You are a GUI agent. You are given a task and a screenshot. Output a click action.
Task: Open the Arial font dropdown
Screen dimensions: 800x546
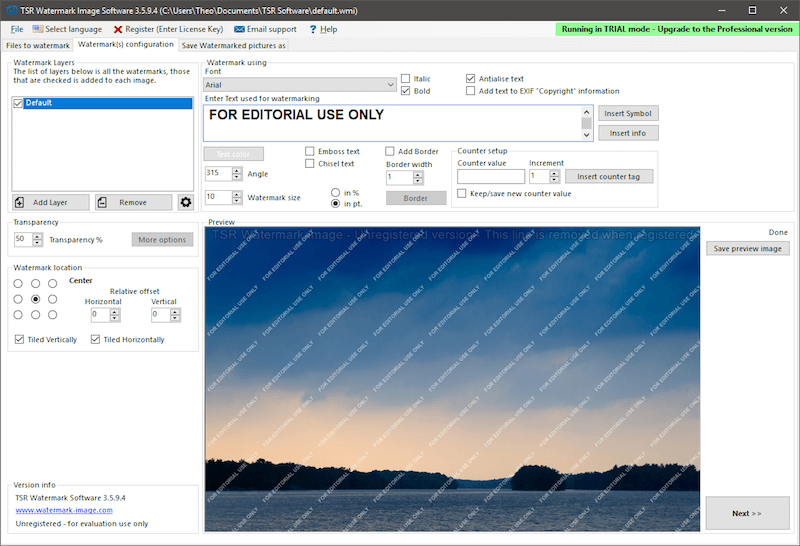300,85
